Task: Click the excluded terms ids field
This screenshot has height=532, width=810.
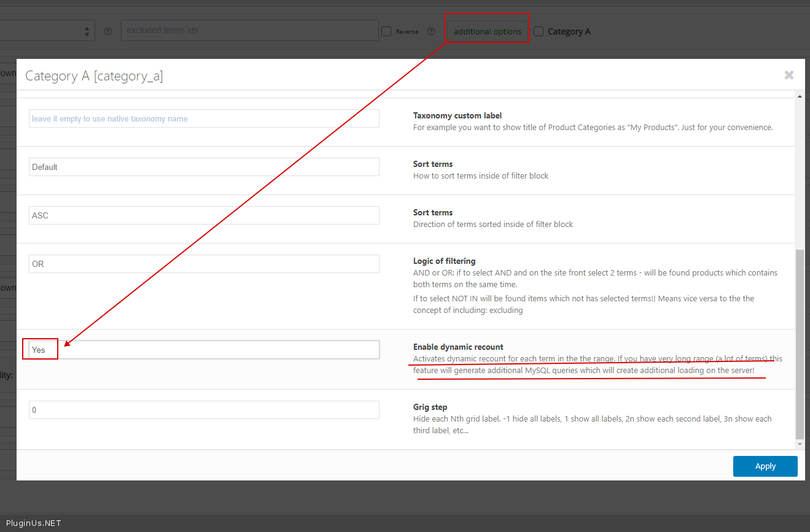Action: [x=249, y=31]
